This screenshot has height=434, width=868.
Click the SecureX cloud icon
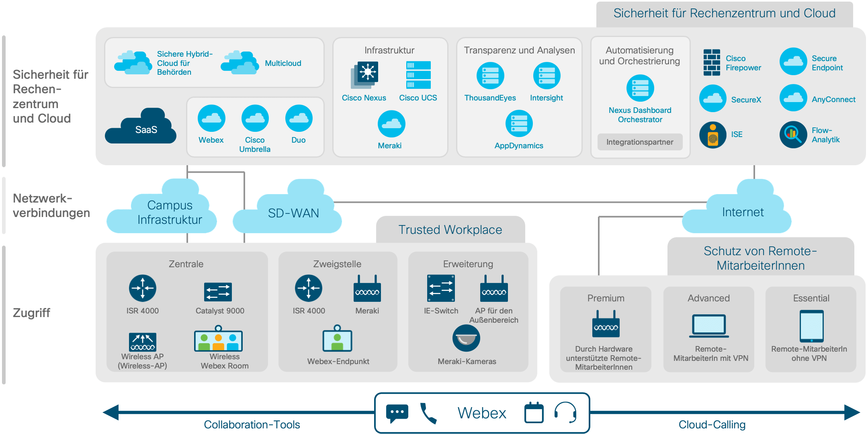[x=713, y=98]
